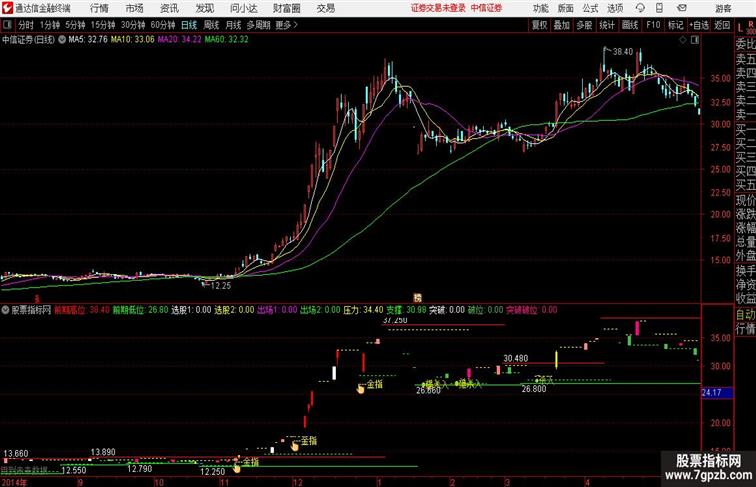Switch to the 5分钟 period tab
756x487 pixels.
[75, 25]
